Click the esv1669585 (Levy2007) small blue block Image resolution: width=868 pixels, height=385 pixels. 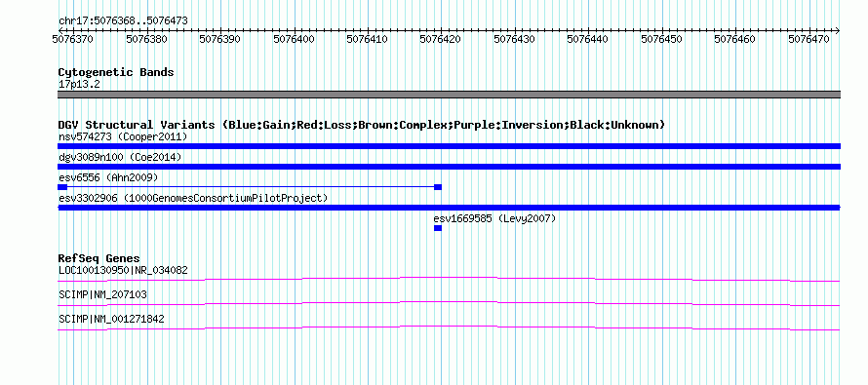pyautogui.click(x=438, y=228)
